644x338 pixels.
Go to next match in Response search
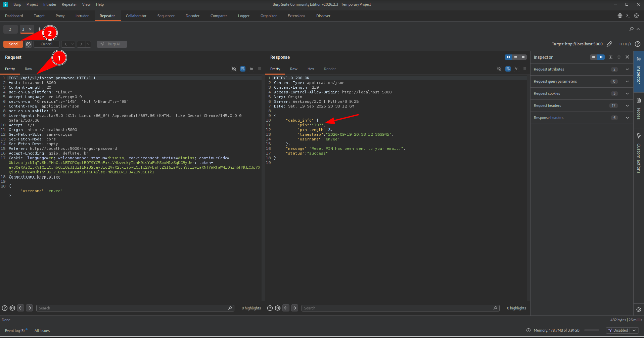[295, 308]
